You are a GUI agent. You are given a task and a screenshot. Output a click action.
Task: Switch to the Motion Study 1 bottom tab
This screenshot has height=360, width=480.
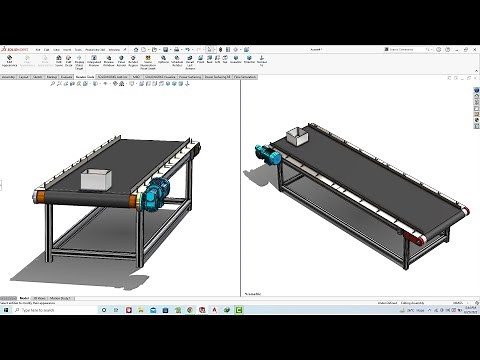[x=62, y=298]
